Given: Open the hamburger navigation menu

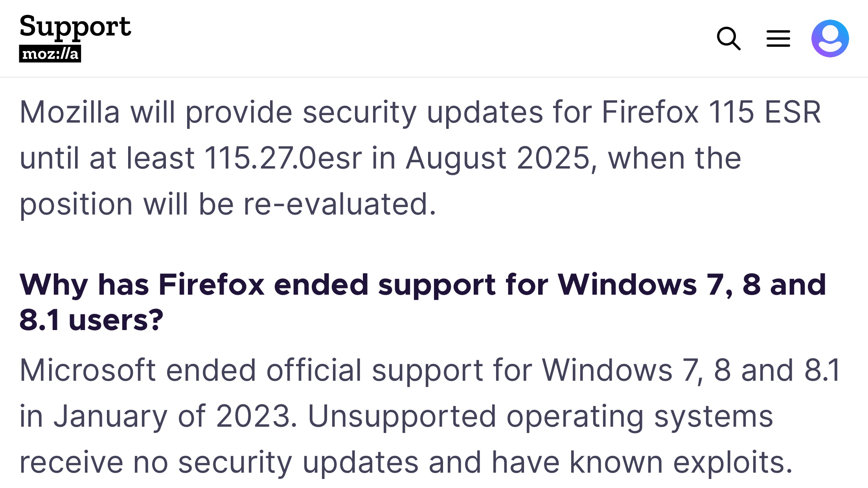Looking at the screenshot, I should (x=778, y=39).
